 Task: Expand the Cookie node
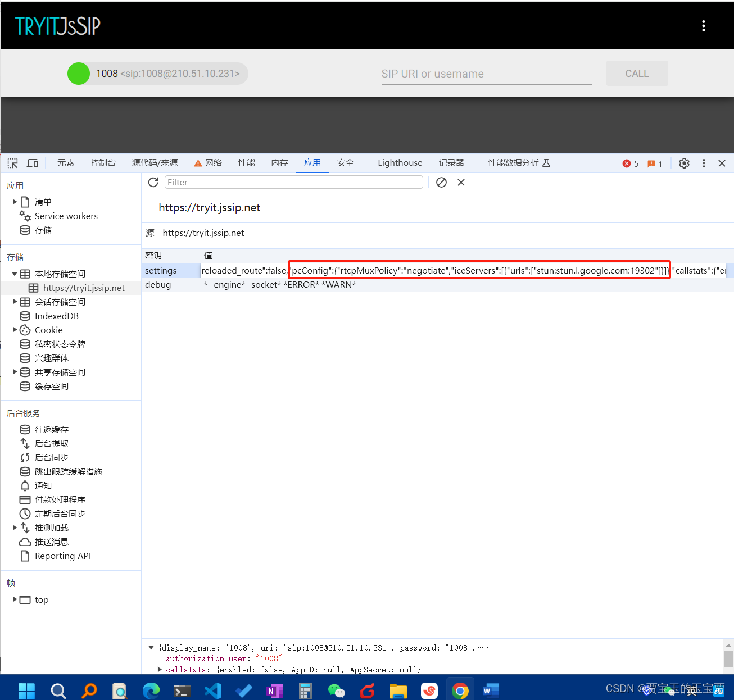pyautogui.click(x=15, y=330)
